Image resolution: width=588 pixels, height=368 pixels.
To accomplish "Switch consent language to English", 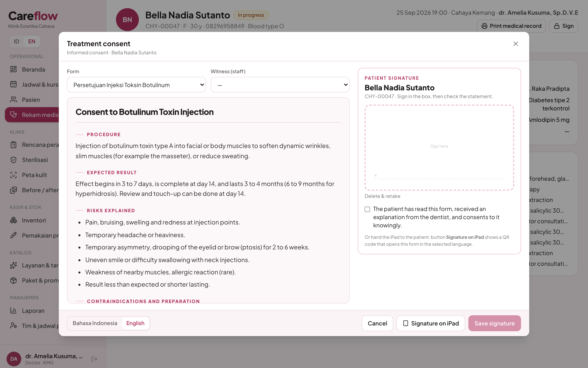I will click(x=135, y=323).
